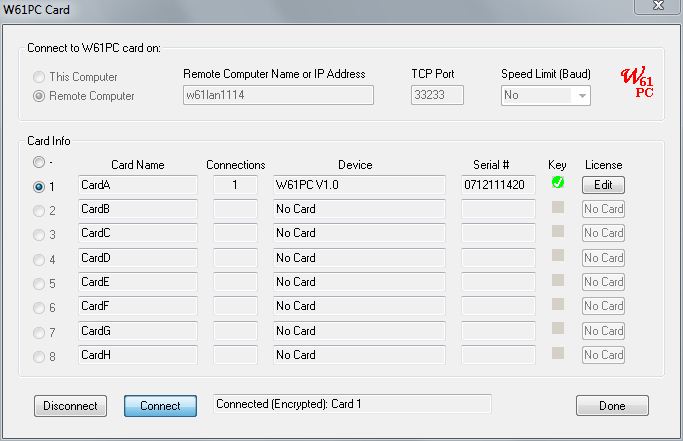Image resolution: width=683 pixels, height=441 pixels.
Task: Select the This Computer radio option
Action: pyautogui.click(x=39, y=77)
